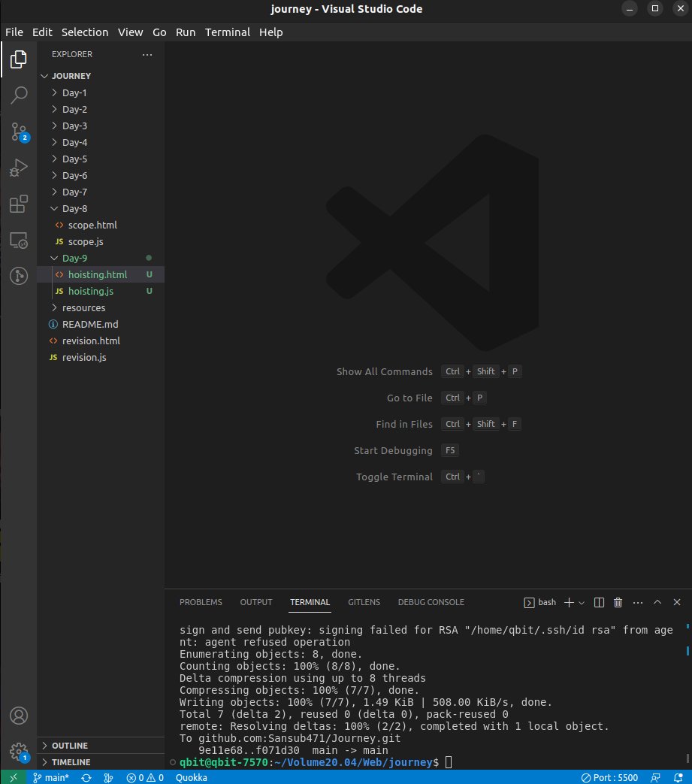Screen dimensions: 692x784
Task: Expand the OUTLINE section
Action: click(x=101, y=746)
